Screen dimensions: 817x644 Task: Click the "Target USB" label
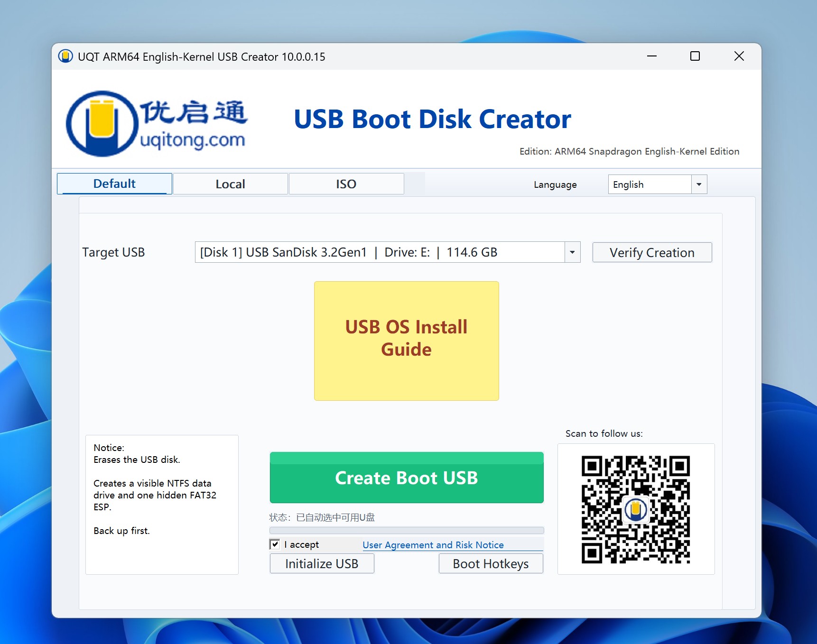[x=113, y=252]
